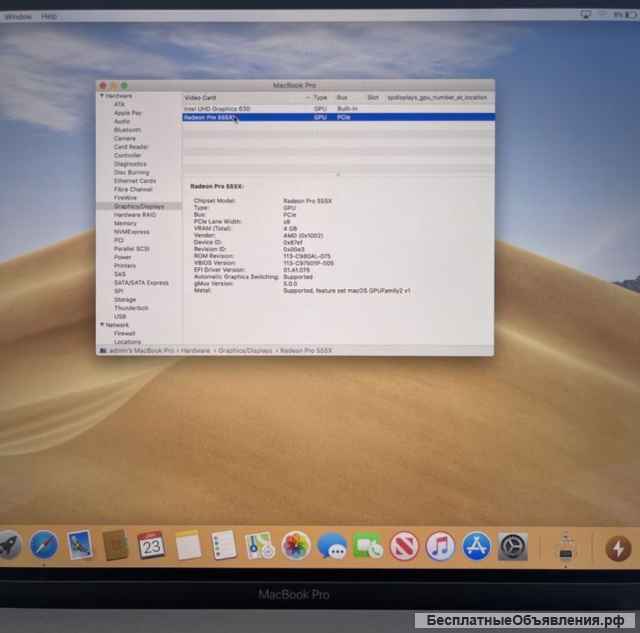Collapse the Network section triangle
640x633 pixels.
tap(102, 324)
